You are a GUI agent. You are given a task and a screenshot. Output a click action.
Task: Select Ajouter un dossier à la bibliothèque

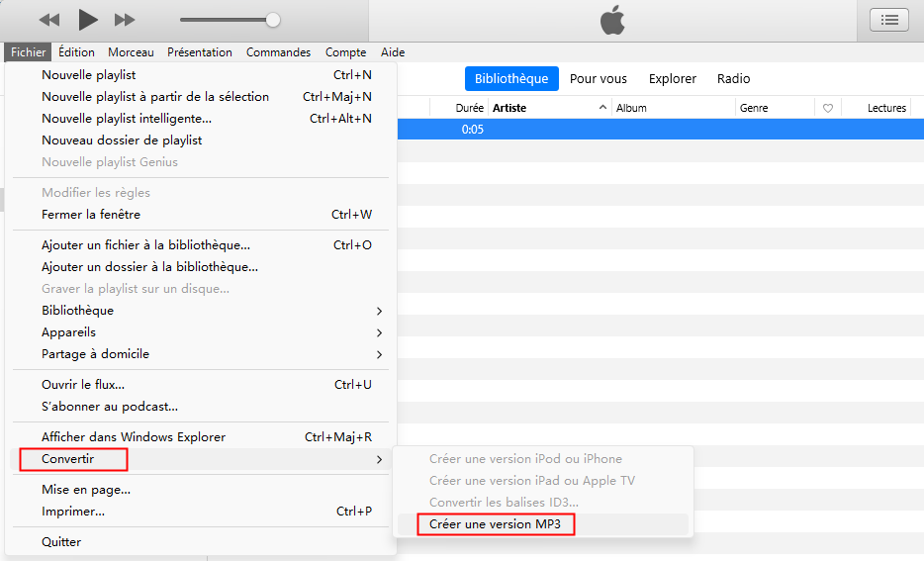201,267
